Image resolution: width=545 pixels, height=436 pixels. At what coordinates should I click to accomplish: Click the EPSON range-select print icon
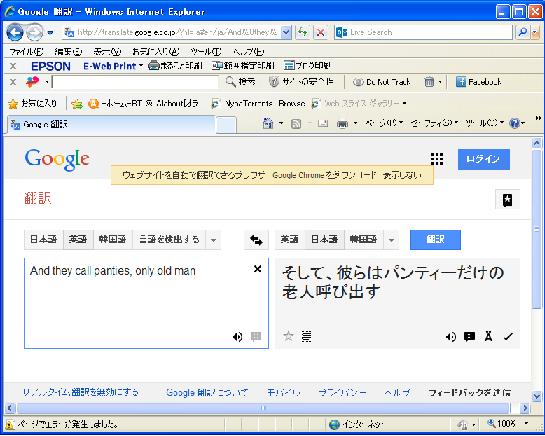(x=243, y=65)
